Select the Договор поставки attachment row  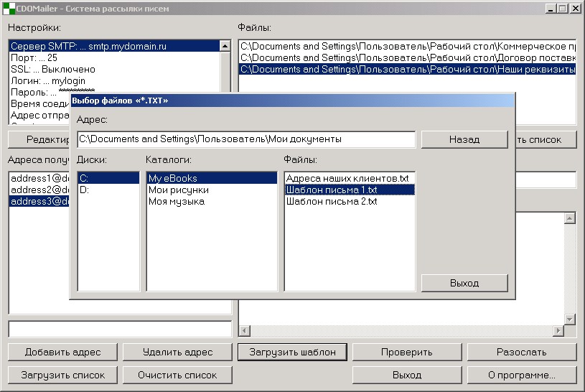[x=408, y=57]
